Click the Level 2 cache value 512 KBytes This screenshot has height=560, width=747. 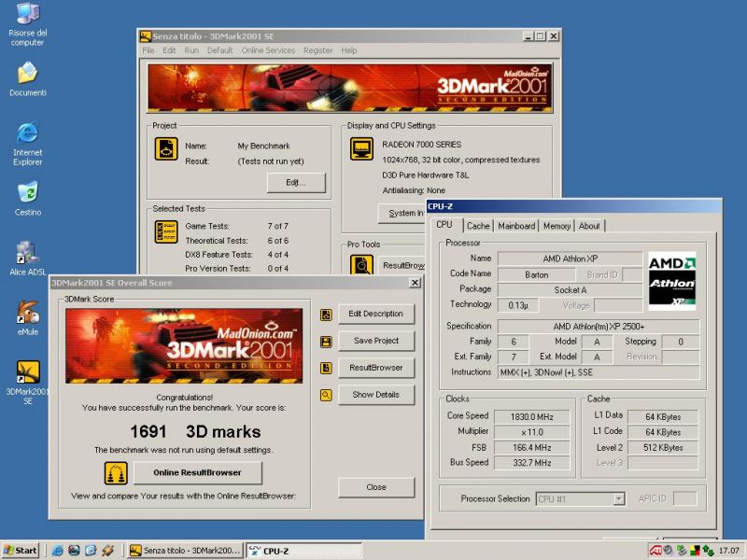[663, 448]
